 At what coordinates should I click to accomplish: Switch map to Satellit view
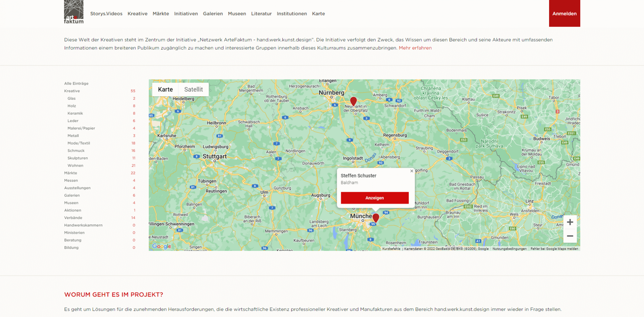pos(193,90)
